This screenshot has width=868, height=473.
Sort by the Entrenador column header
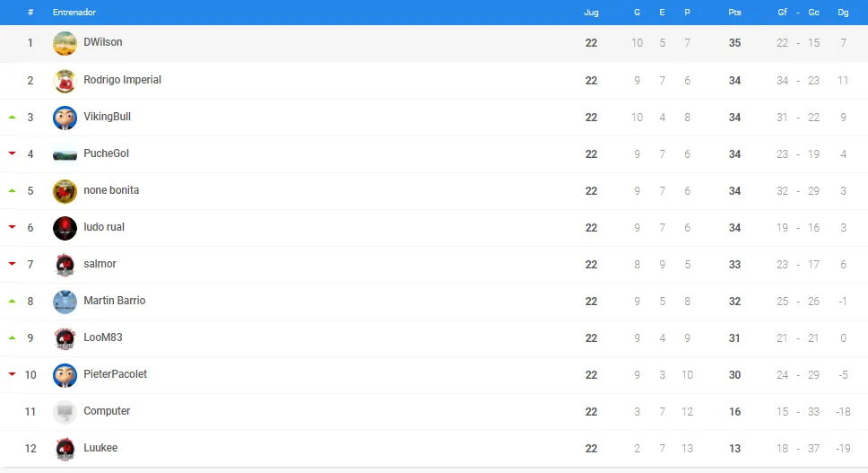point(74,13)
